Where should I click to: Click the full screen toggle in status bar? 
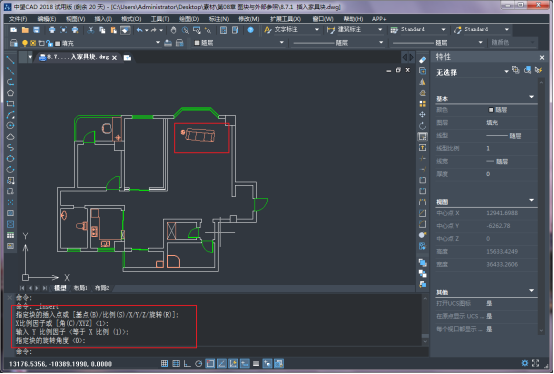click(x=536, y=363)
